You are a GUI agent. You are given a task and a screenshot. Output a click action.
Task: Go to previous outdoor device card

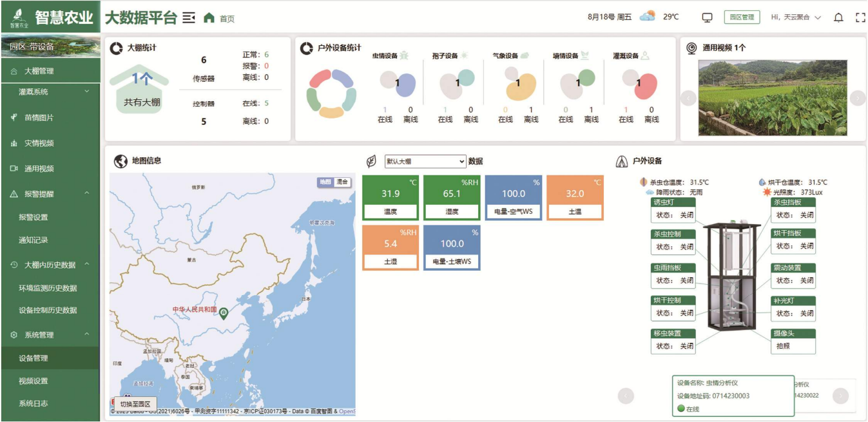[x=626, y=396]
